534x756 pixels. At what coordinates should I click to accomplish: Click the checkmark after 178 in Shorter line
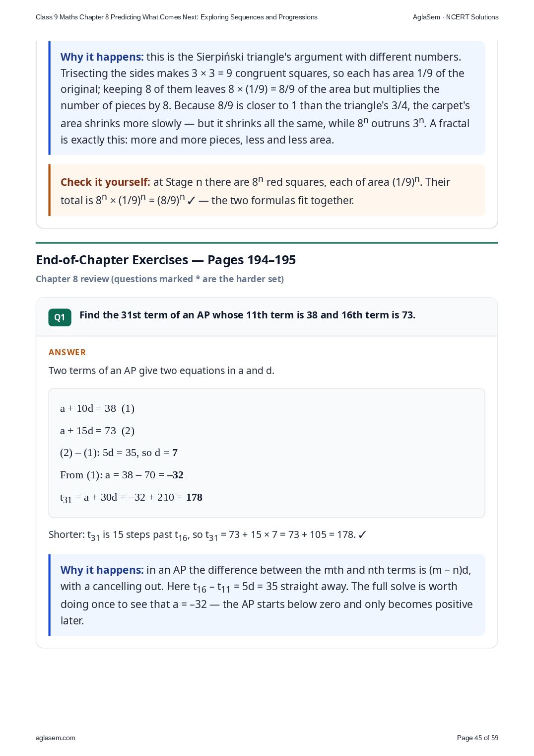pos(362,535)
